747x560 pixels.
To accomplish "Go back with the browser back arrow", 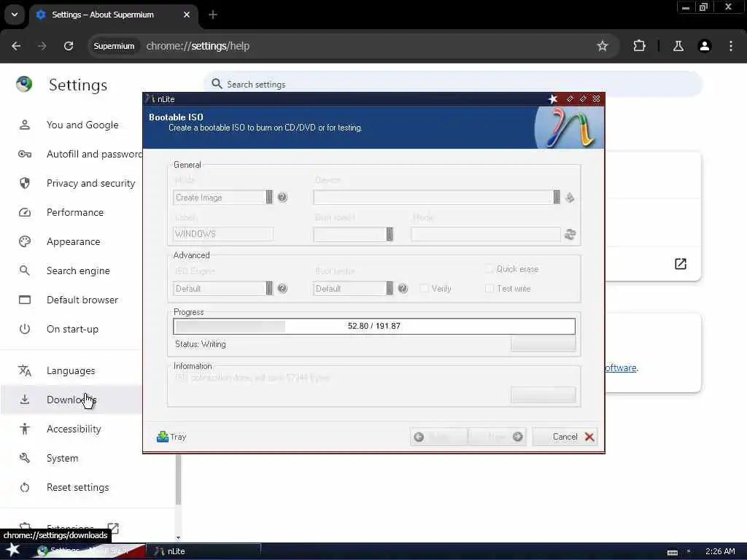I will click(x=16, y=46).
